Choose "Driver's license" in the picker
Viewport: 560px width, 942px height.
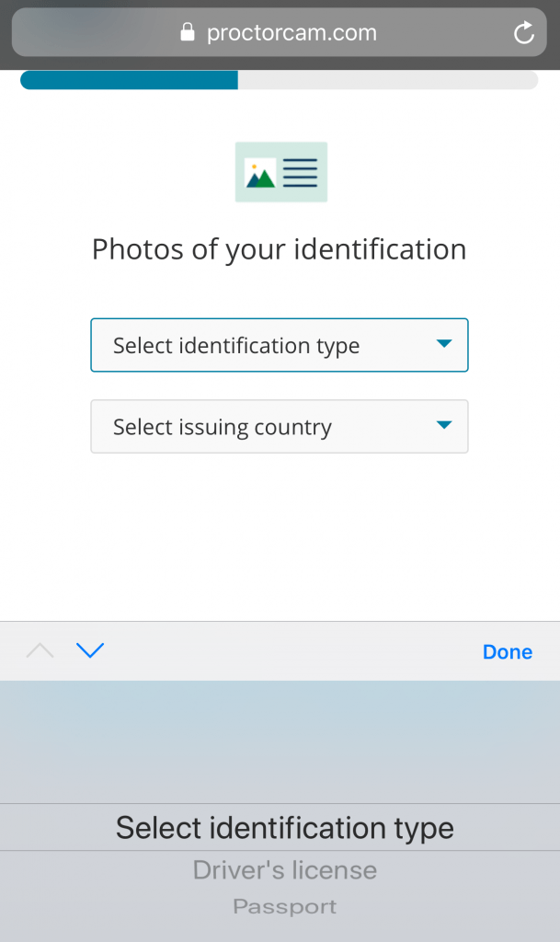[284, 870]
